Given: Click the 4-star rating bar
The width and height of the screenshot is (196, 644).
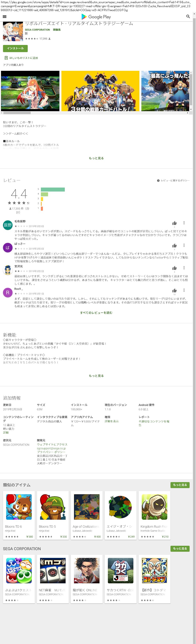Looking at the screenshot, I should [x=44, y=194].
